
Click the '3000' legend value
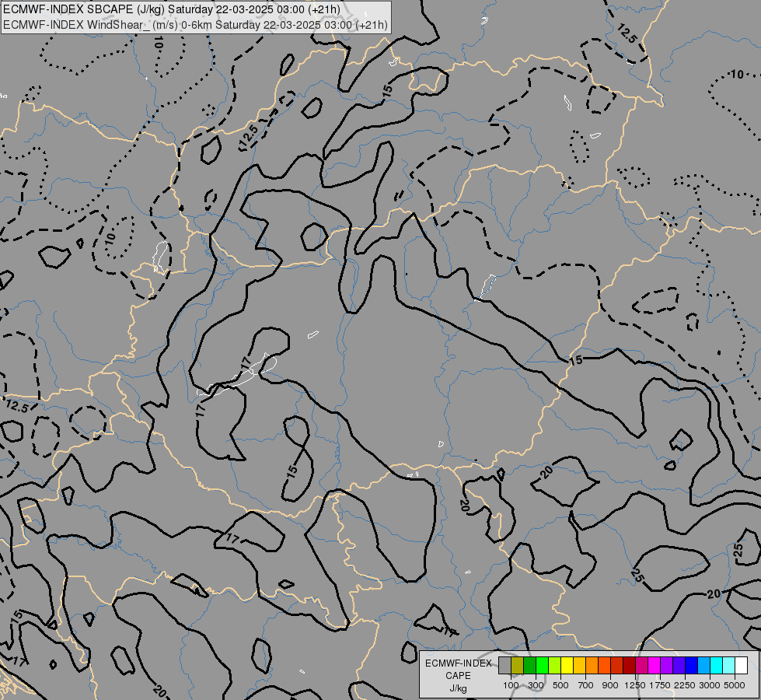pyautogui.click(x=710, y=685)
